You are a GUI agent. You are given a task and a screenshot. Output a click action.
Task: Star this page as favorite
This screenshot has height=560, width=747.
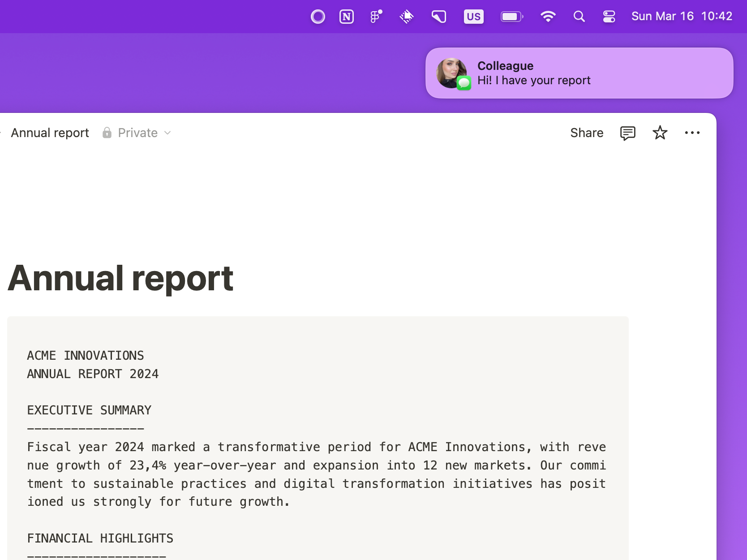[660, 133]
